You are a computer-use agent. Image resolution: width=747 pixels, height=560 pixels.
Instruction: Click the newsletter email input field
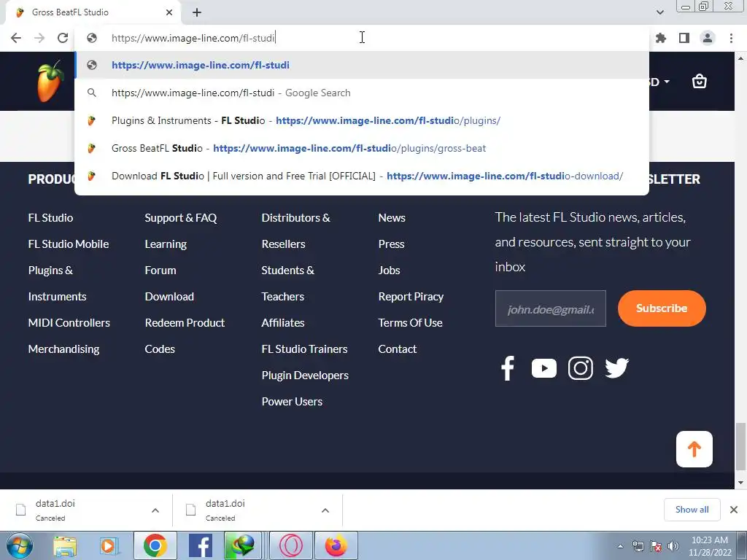550,308
